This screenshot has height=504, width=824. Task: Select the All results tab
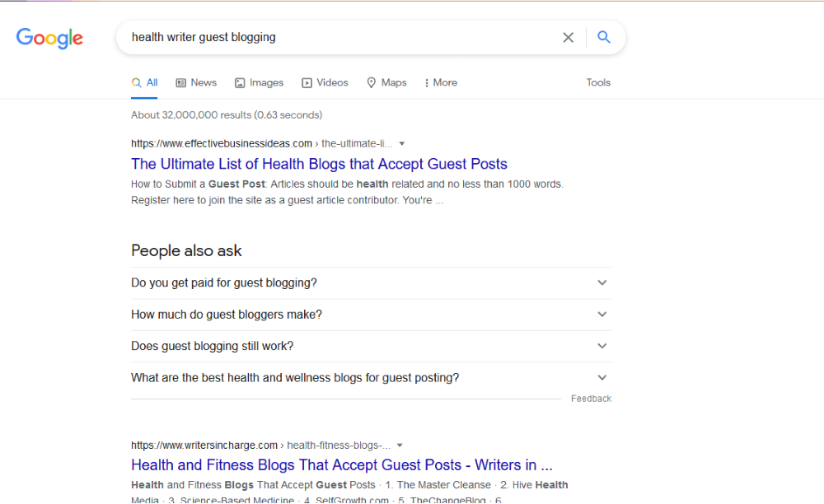click(x=144, y=82)
